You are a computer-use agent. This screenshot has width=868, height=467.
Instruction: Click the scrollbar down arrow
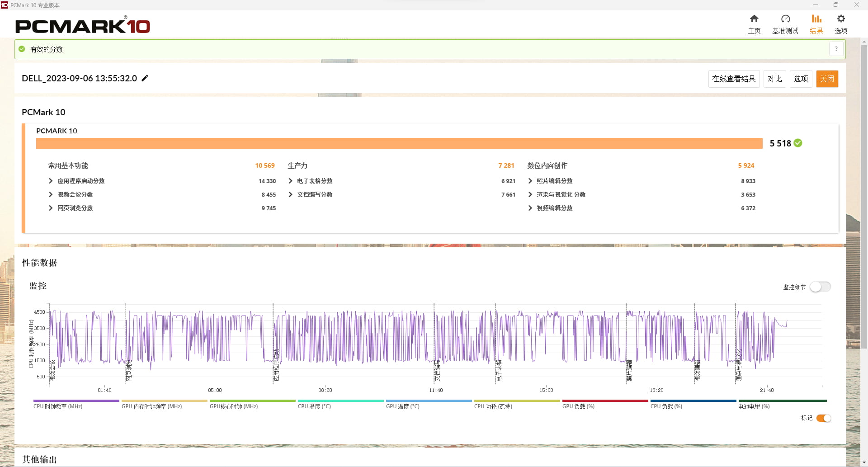point(864,462)
